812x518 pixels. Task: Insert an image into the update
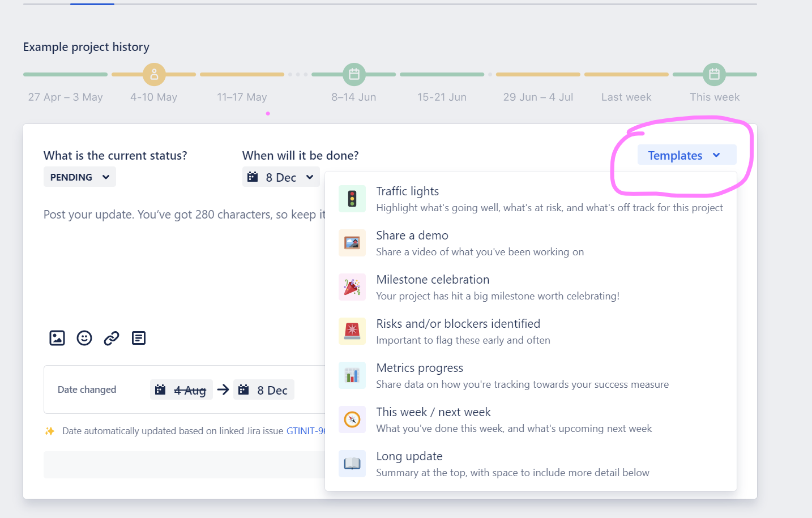click(57, 338)
